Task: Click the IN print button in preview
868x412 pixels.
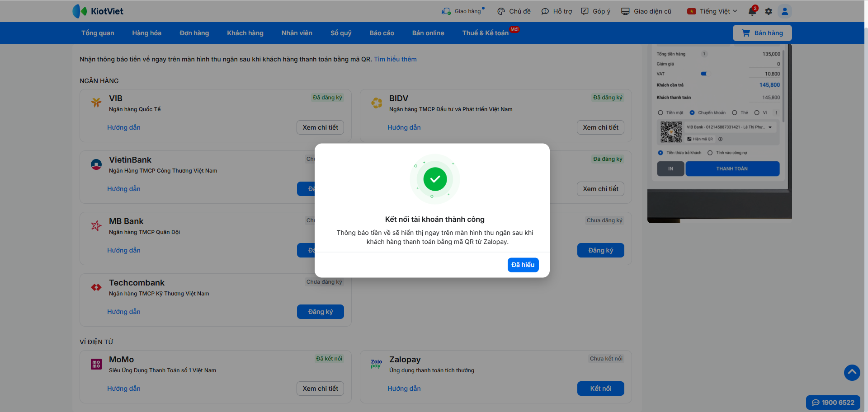Action: [x=670, y=169]
